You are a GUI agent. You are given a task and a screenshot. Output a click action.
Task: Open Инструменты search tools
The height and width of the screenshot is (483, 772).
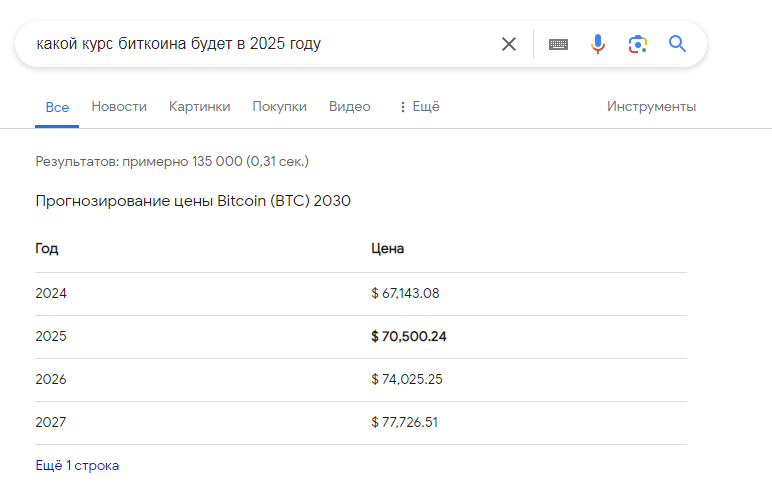(x=651, y=106)
